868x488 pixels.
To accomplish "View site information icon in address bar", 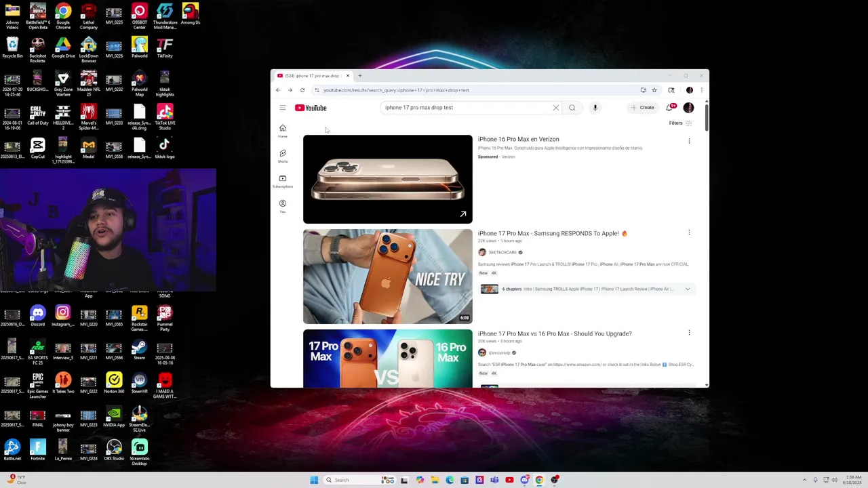I will tap(317, 90).
